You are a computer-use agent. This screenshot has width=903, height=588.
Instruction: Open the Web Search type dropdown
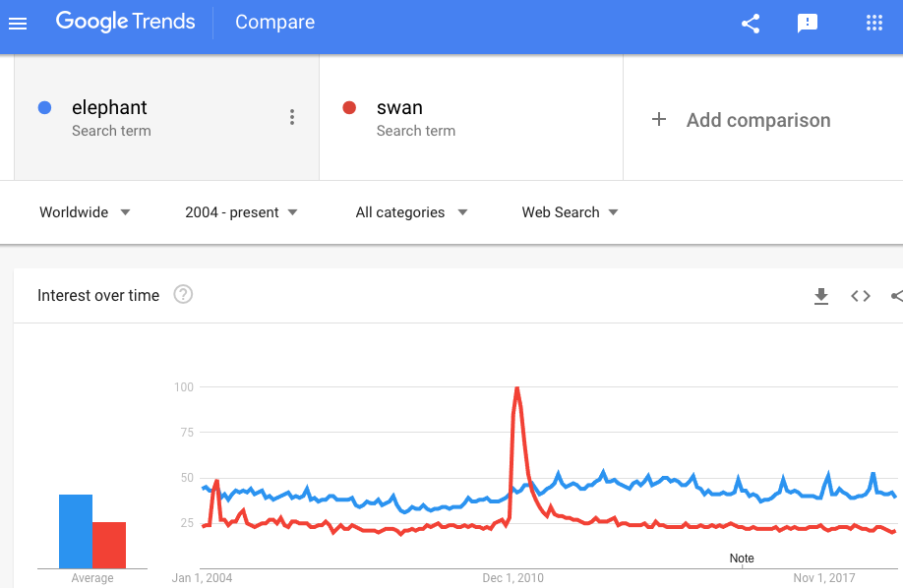[x=570, y=212]
